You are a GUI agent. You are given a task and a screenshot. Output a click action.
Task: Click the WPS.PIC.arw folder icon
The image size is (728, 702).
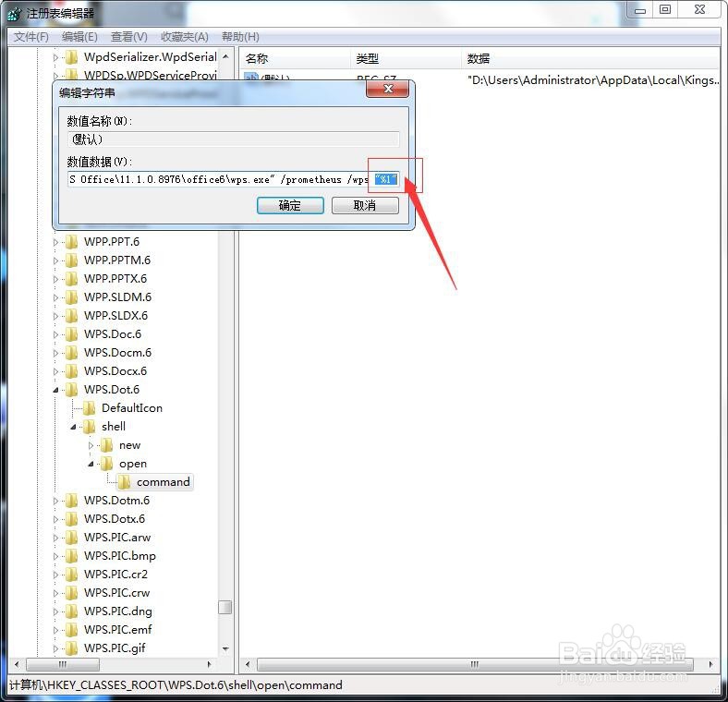[x=71, y=539]
